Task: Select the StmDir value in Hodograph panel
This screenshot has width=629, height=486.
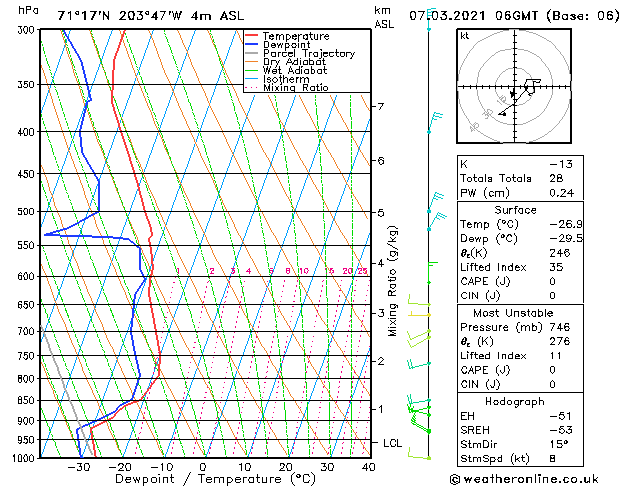Action: 559,444
